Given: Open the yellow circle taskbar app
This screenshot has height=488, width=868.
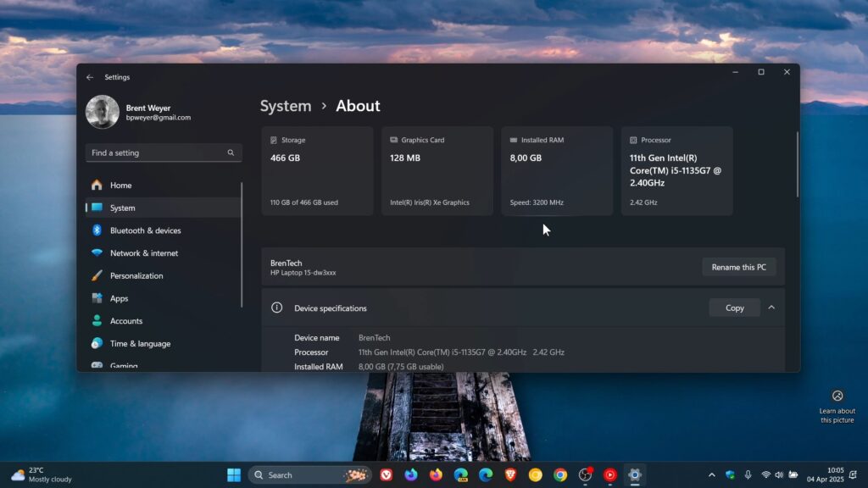Looking at the screenshot, I should 536,475.
